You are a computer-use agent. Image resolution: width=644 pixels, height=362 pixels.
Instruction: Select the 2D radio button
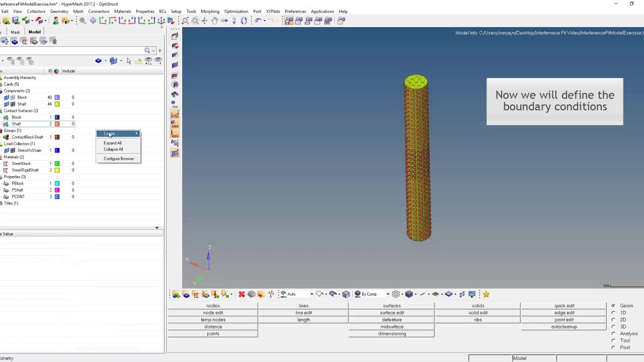coord(613,320)
